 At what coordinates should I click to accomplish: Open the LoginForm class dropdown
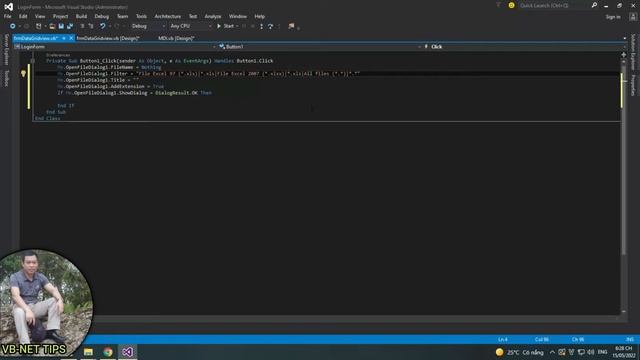pos(115,47)
